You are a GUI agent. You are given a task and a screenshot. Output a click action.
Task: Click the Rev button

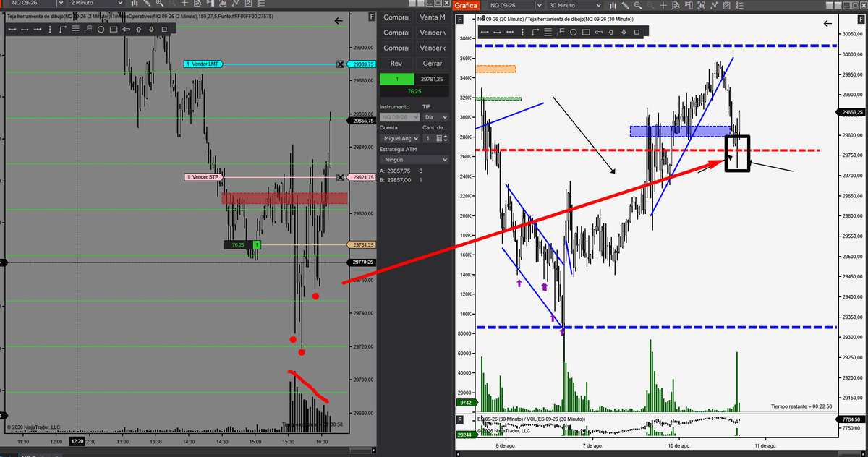coord(396,64)
